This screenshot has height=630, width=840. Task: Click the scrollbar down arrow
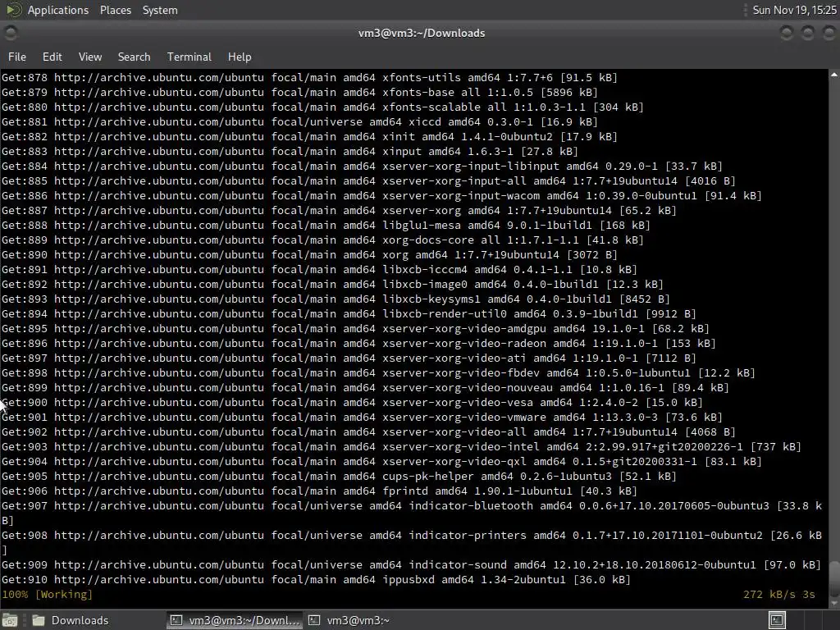tap(834, 603)
